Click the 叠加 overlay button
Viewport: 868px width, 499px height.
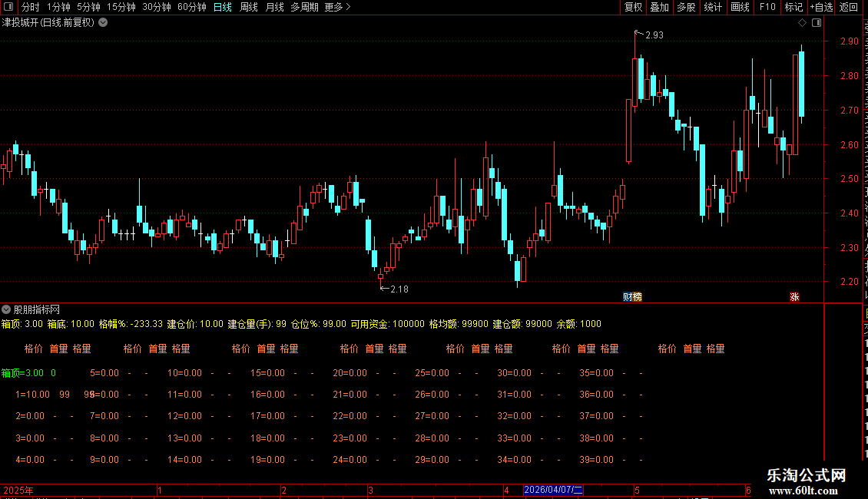tap(660, 7)
